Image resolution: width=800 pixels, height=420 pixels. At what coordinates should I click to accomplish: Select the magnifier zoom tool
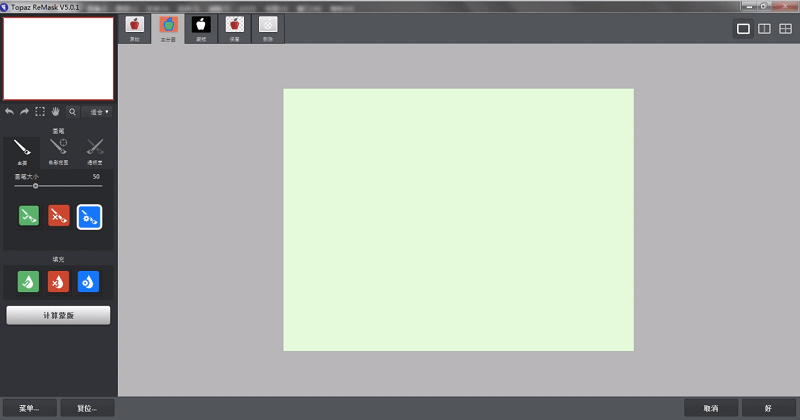tap(72, 112)
